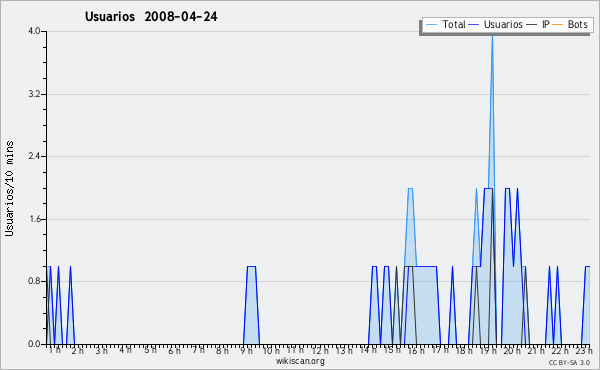Click the x-axis label '13 h'

(x=344, y=350)
